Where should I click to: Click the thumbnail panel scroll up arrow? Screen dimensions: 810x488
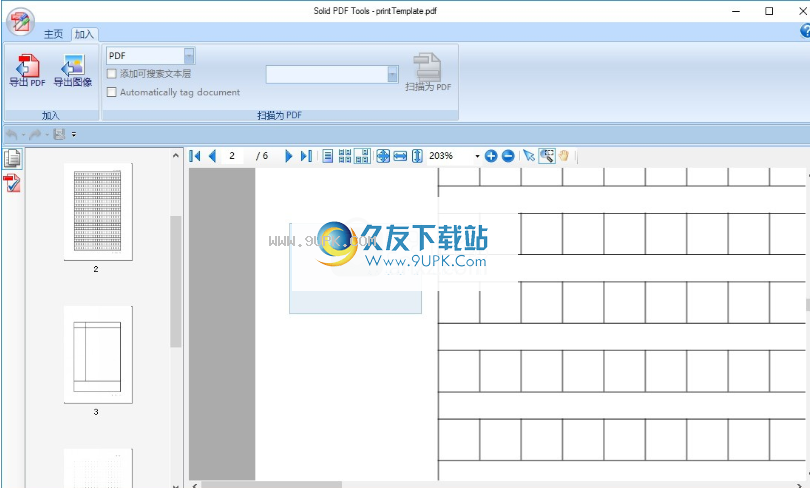[x=176, y=155]
